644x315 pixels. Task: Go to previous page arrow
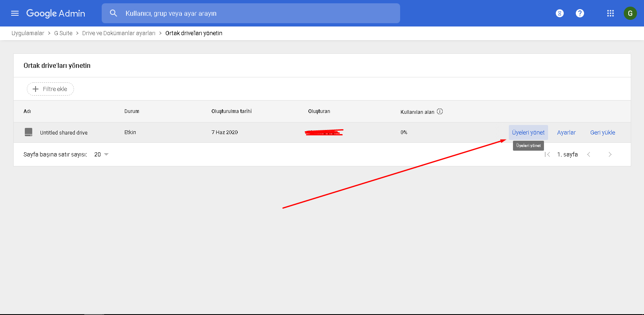589,154
